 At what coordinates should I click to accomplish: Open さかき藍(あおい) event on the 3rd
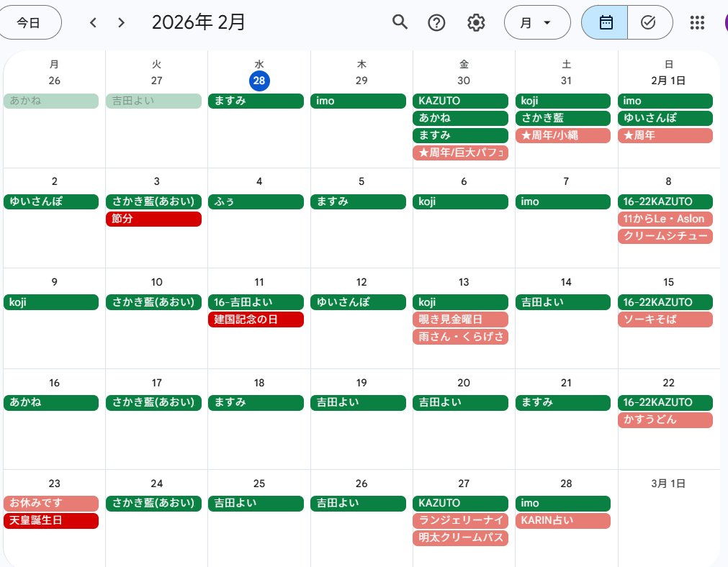tap(153, 201)
